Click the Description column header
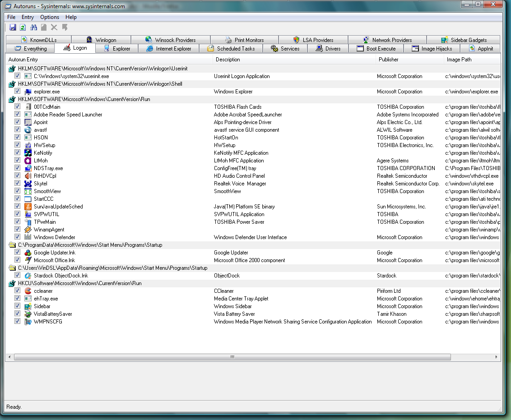This screenshot has width=511, height=420. coord(228,60)
